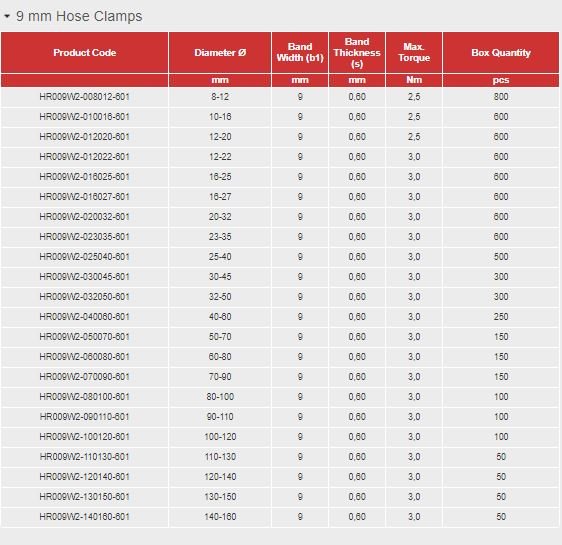The image size is (562, 545).
Task: Click the Nm unit header cell
Action: tap(414, 80)
